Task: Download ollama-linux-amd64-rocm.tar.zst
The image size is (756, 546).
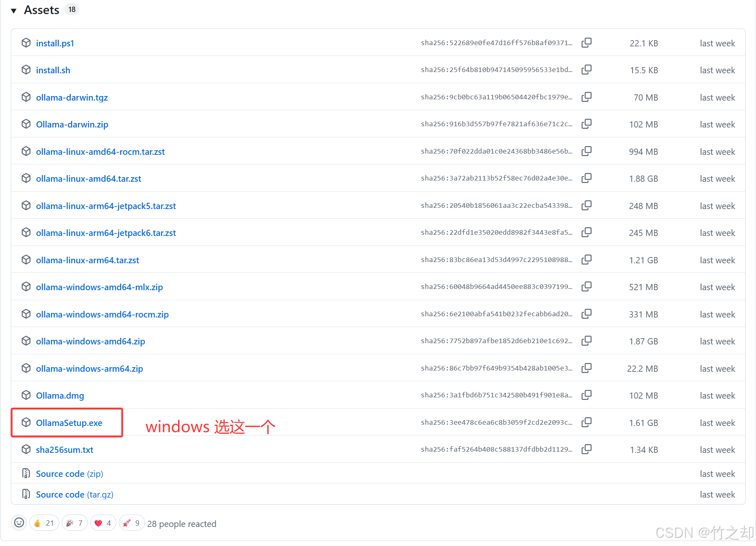Action: pyautogui.click(x=100, y=152)
